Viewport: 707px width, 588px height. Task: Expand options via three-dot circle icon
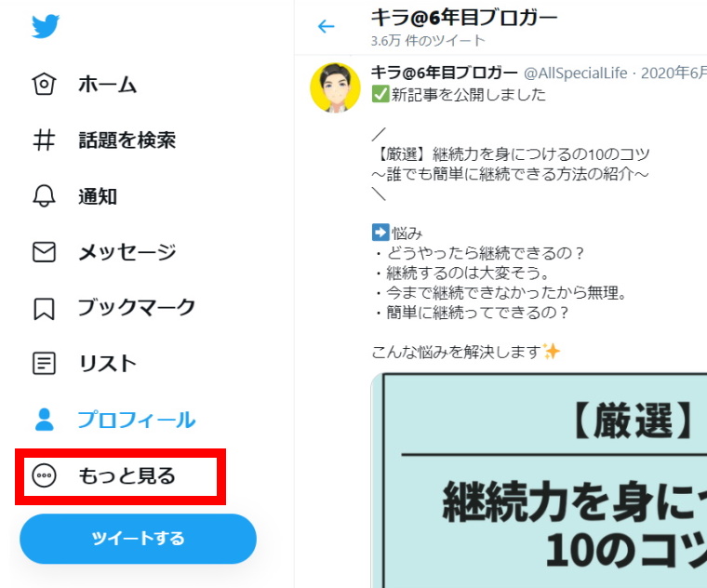(x=45, y=475)
